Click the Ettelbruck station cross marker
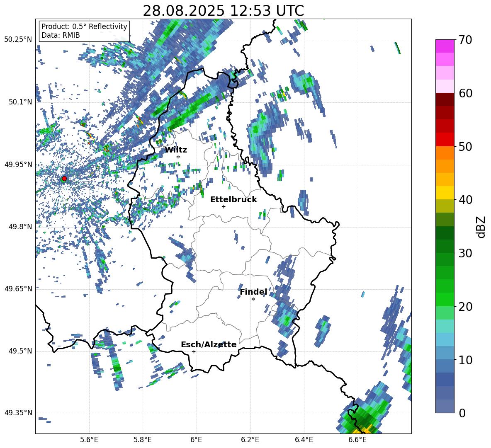Image resolution: width=491 pixels, height=448 pixels. coord(224,206)
